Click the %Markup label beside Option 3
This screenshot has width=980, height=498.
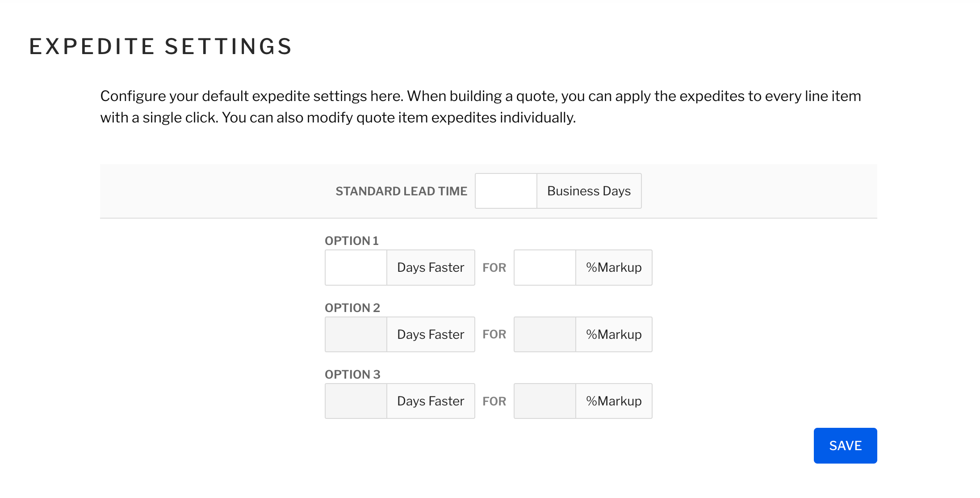614,401
